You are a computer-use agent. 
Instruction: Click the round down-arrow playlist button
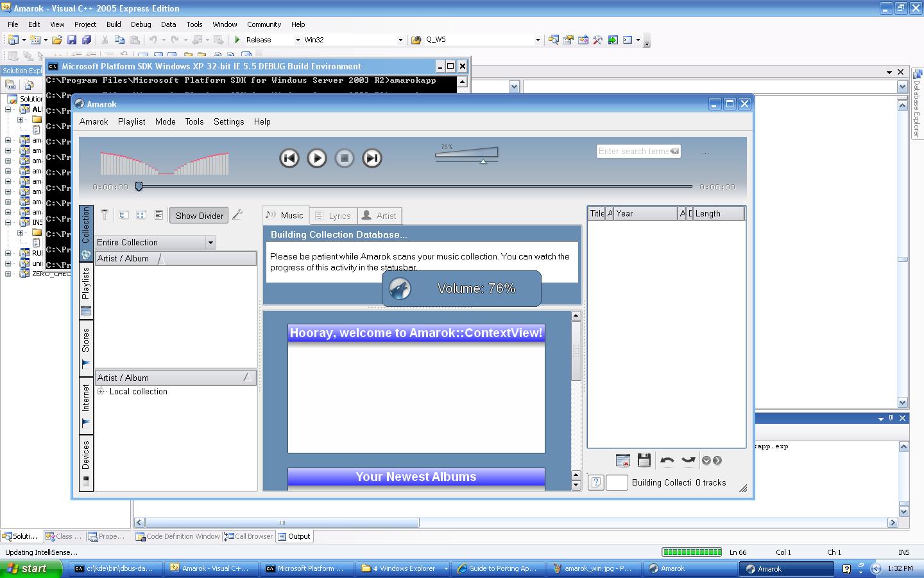[706, 460]
